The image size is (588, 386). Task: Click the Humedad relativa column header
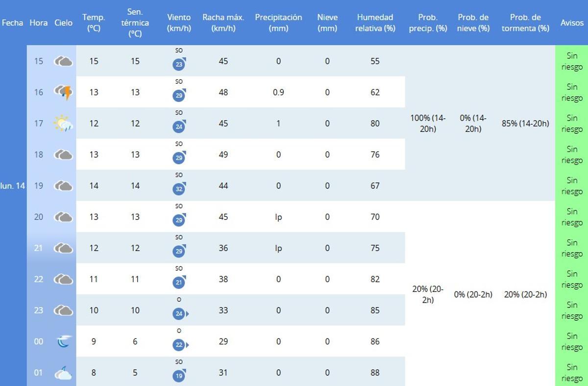[375, 23]
